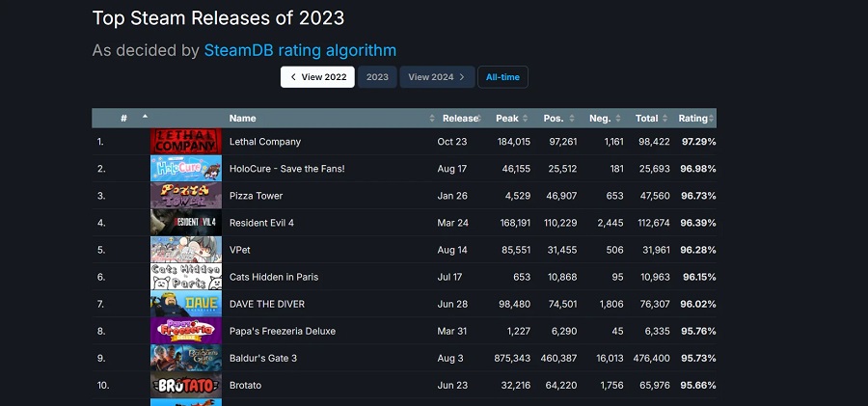This screenshot has width=868, height=406.
Task: Select the Jan 26 release date
Action: [451, 196]
